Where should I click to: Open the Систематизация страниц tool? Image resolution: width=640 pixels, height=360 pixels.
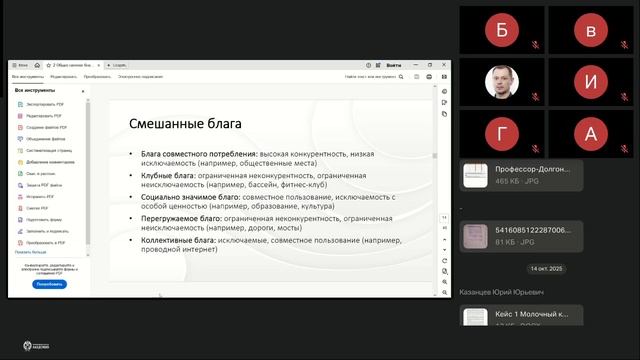pos(44,151)
